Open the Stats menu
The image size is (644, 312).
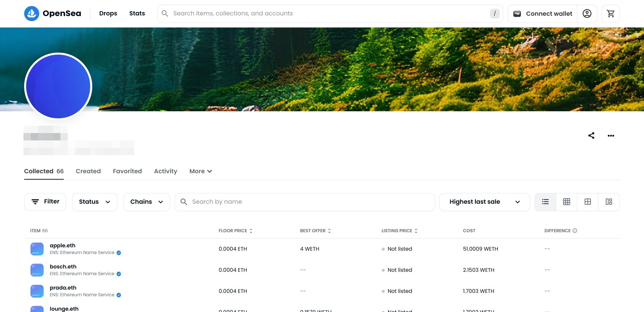[137, 13]
